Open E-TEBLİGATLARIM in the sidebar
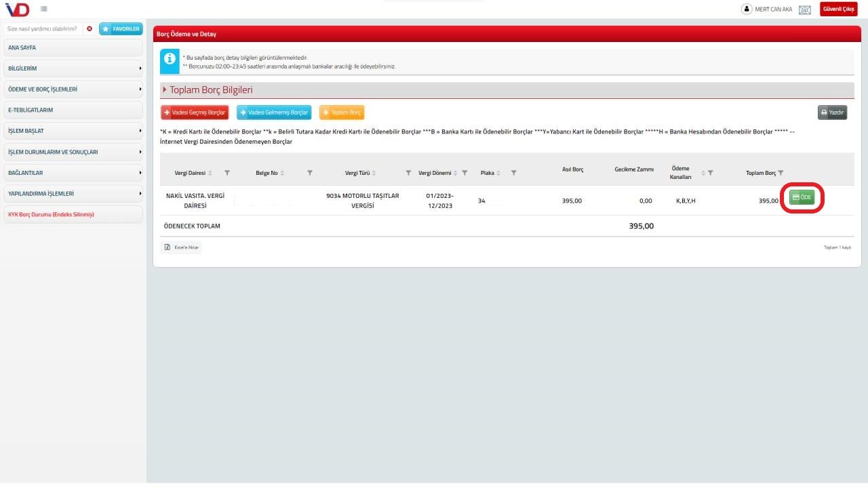Viewport: 868px width, 488px height. pyautogui.click(x=73, y=110)
